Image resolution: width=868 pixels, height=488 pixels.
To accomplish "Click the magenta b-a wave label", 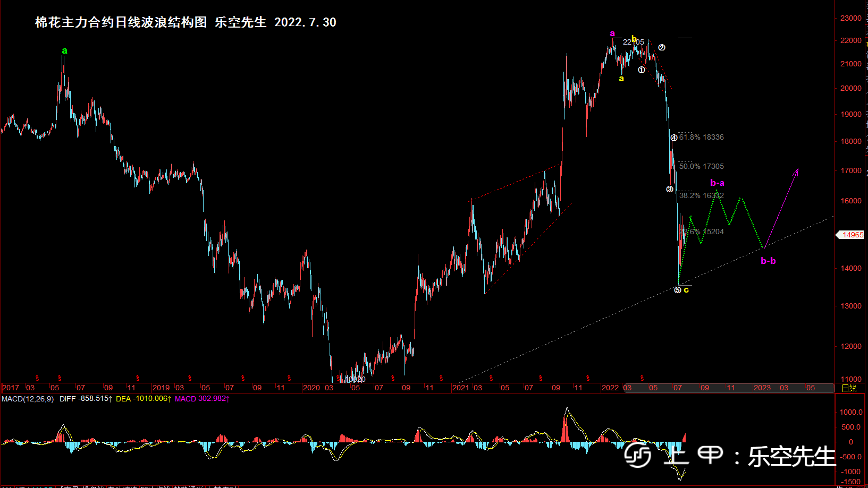I will (x=717, y=183).
